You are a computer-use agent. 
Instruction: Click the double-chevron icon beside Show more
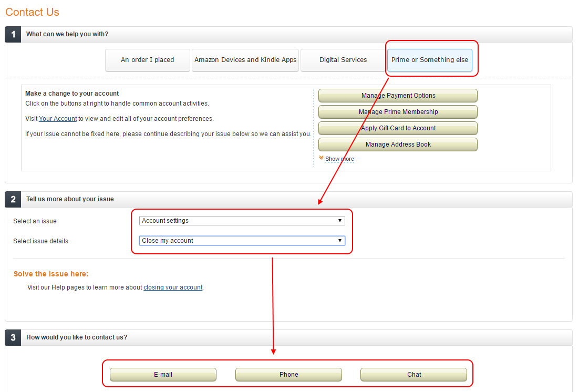click(321, 158)
